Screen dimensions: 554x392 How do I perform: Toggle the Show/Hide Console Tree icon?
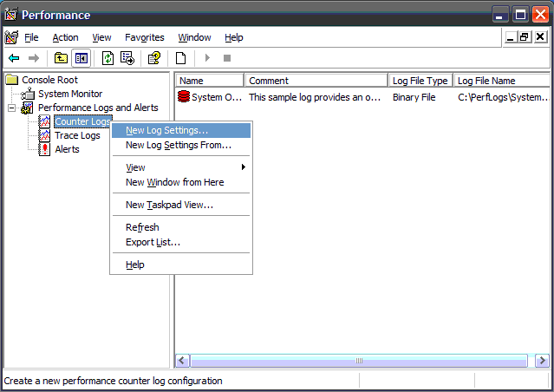[x=81, y=58]
